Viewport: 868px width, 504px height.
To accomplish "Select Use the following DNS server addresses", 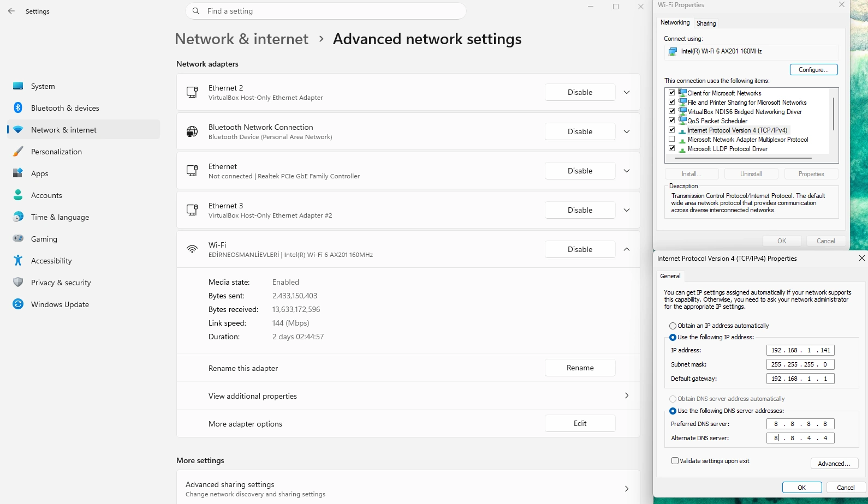I will (673, 411).
